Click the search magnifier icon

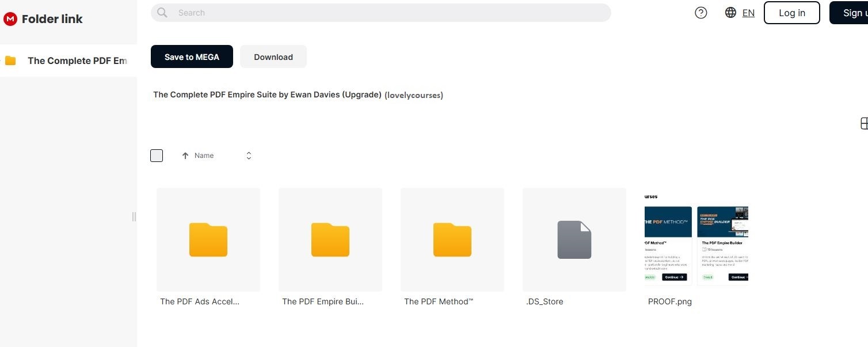[162, 13]
